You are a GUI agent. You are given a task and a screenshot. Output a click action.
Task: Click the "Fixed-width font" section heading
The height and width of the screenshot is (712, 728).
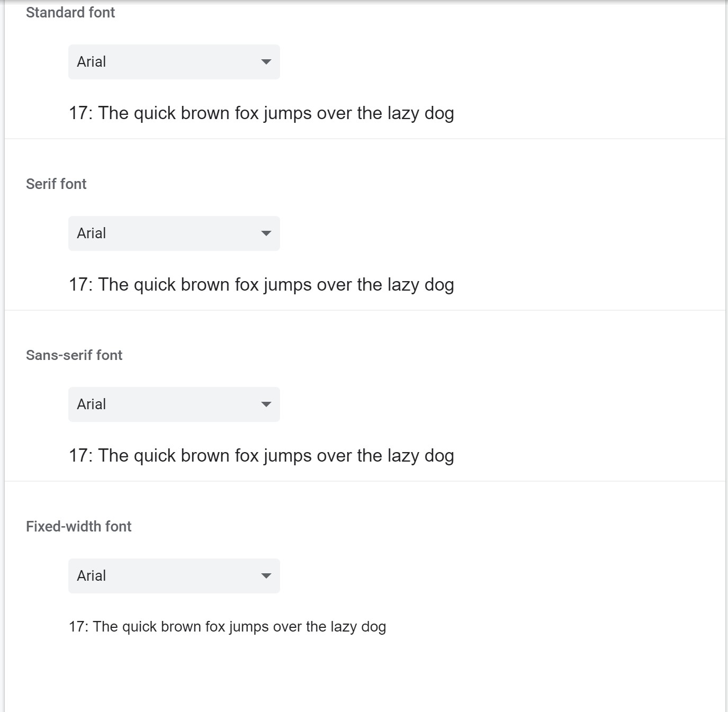click(79, 526)
